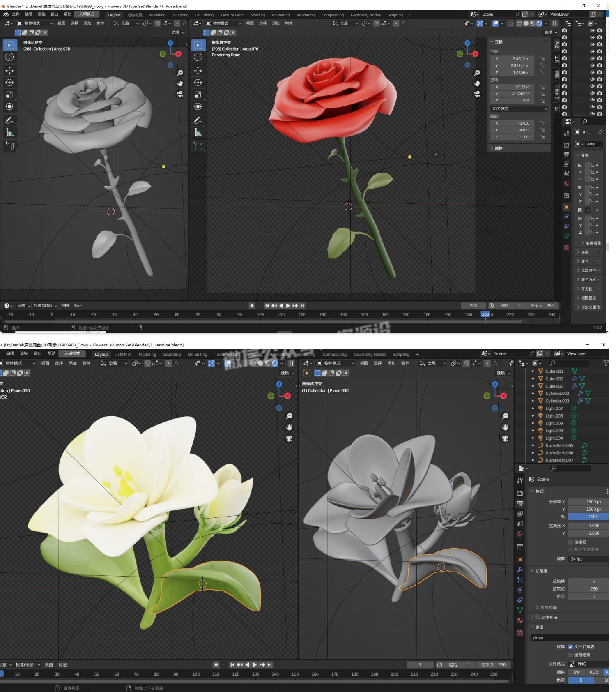Toggle lock on Rotation Z in Rose sidebar
Viewport: 616px width, 692px height.
542,101
